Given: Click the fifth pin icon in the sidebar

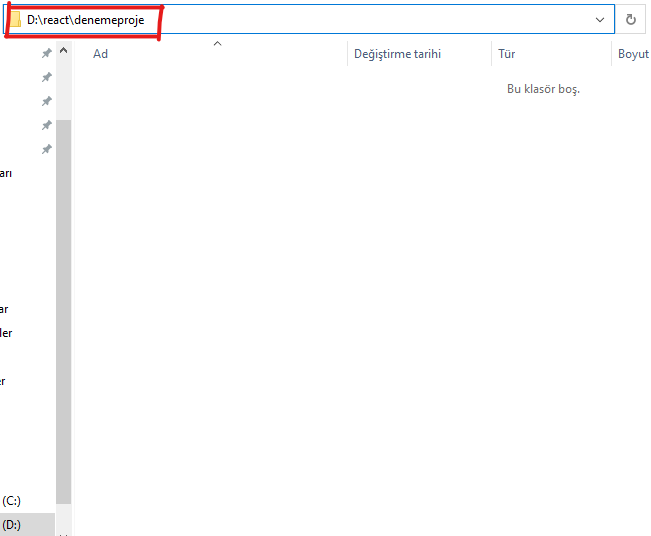Looking at the screenshot, I should point(46,149).
